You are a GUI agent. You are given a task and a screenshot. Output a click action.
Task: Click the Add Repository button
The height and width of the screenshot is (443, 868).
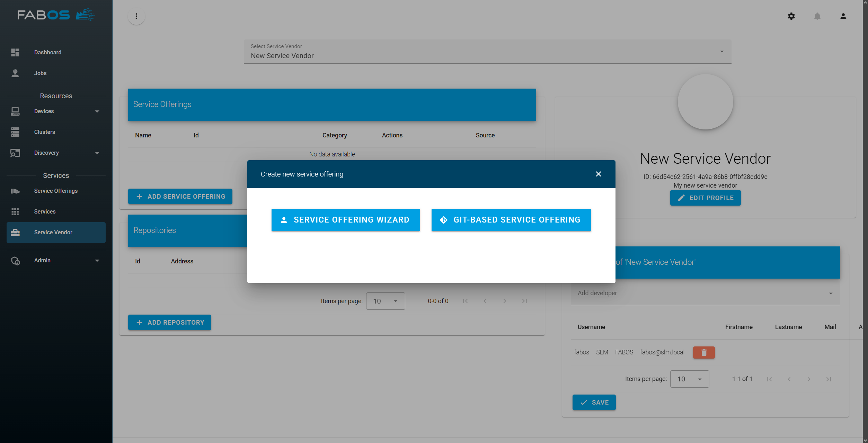click(169, 322)
